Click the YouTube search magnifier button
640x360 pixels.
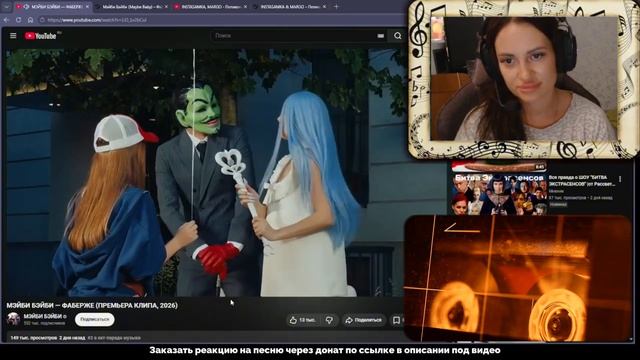point(398,36)
